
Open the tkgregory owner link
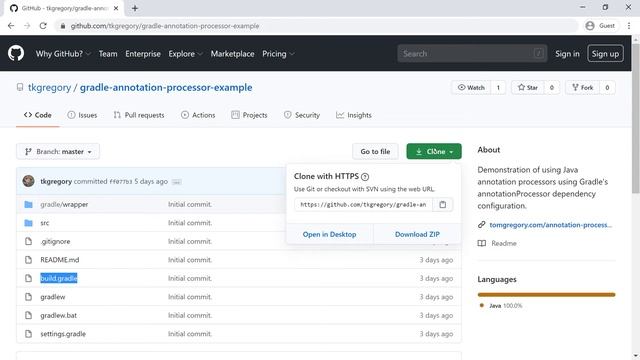pos(49,87)
